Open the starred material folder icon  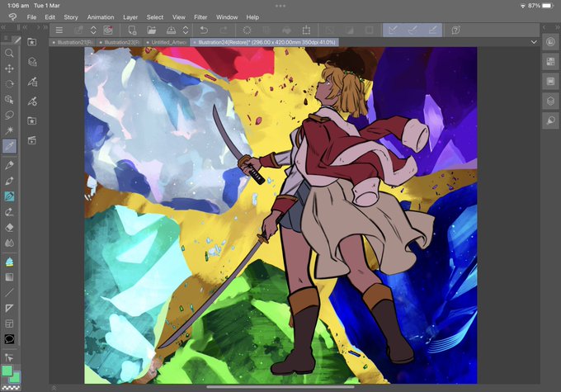(32, 120)
